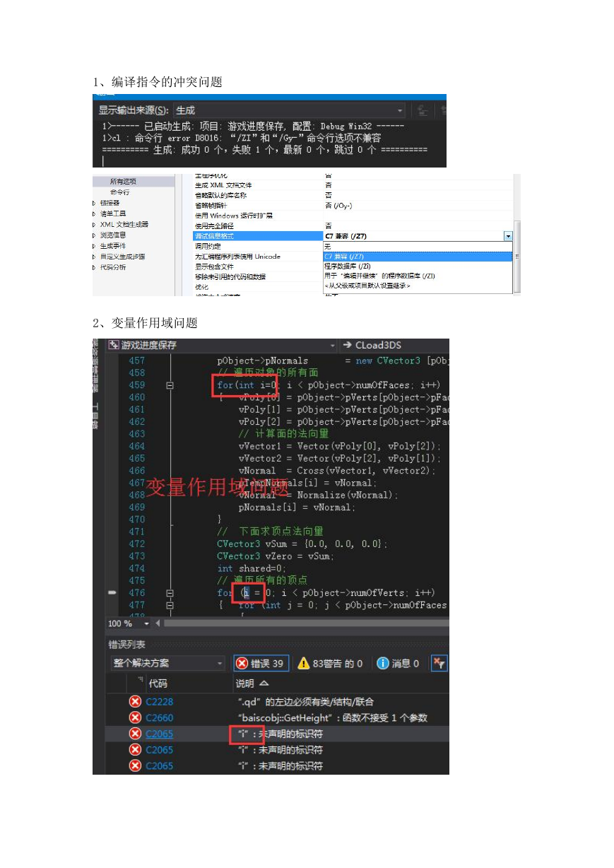Image resolution: width=614 pixels, height=868 pixels.
Task: Choose C7 兼容 (/Z7) option in list
Action: 418,257
